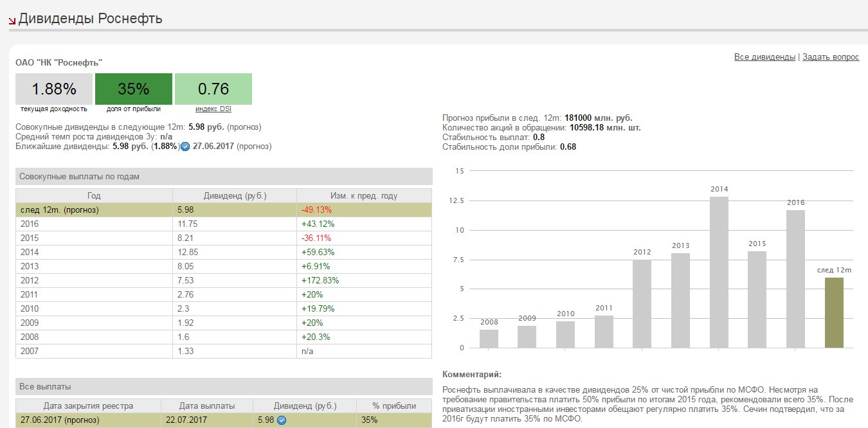The image size is (868, 428).
Task: Click the 2008 bar in the chart
Action: pos(489,339)
